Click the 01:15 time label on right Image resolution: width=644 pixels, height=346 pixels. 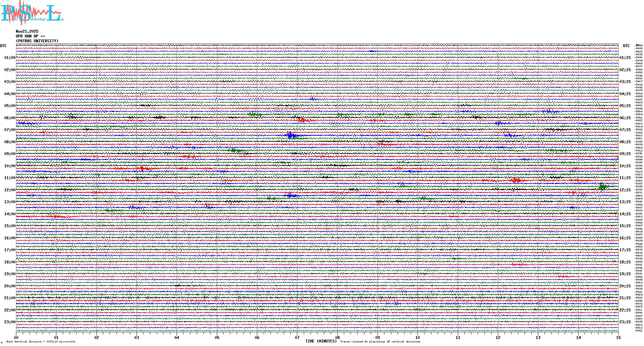click(x=625, y=58)
